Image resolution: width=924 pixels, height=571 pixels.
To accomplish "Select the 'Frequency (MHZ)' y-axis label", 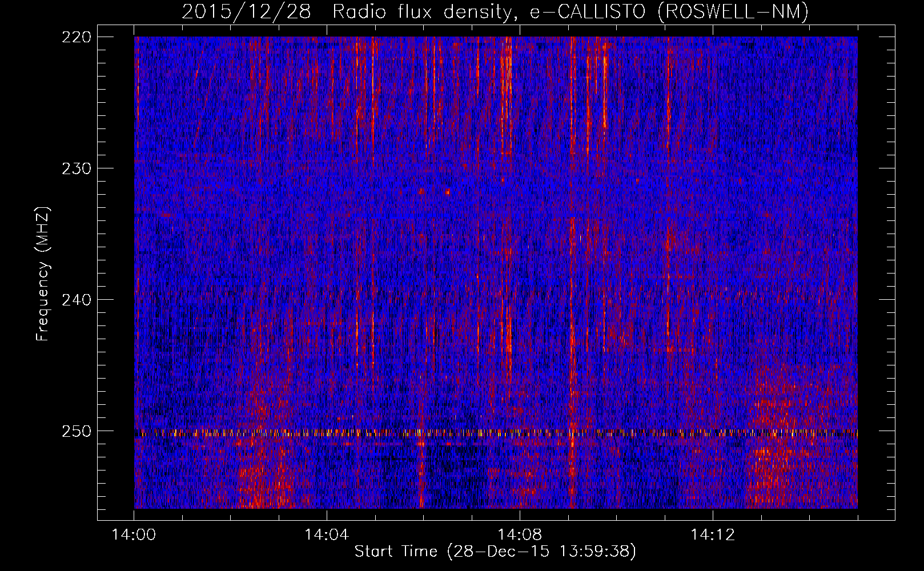I will click(43, 274).
